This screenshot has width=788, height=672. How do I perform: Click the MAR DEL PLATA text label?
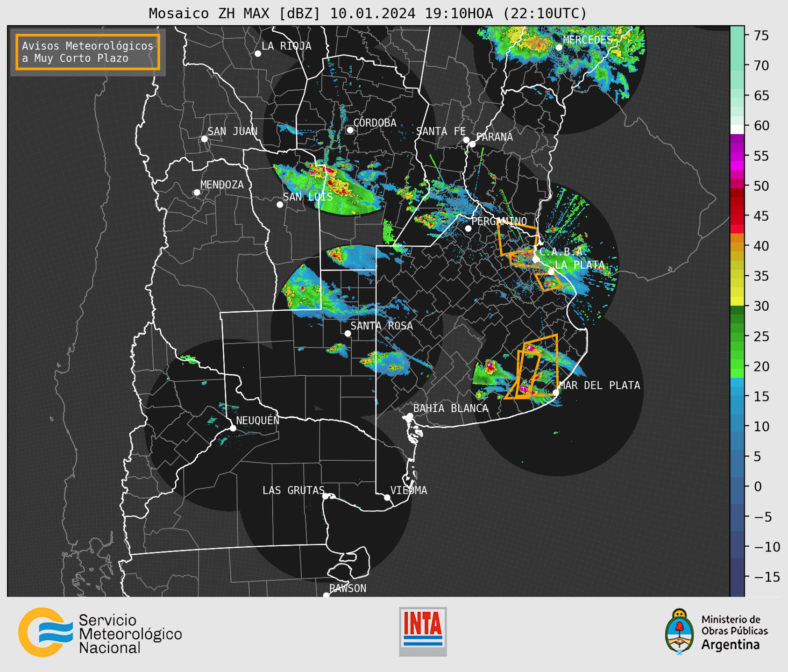click(600, 386)
